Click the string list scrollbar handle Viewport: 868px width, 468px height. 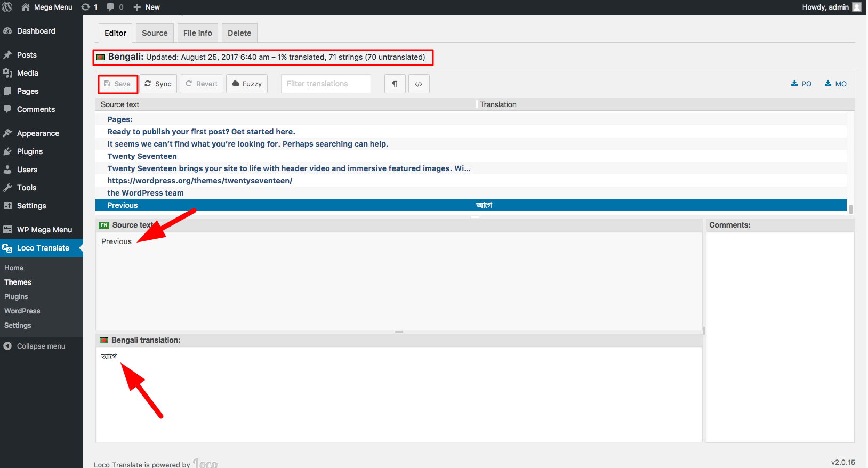click(x=851, y=209)
